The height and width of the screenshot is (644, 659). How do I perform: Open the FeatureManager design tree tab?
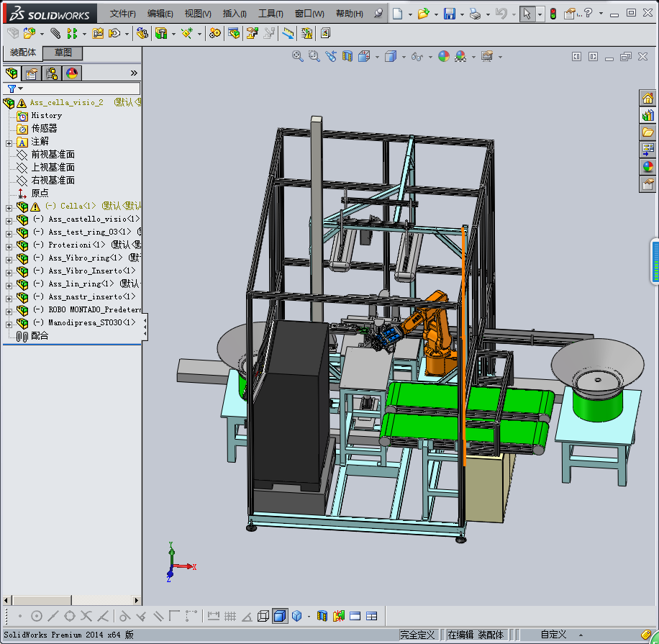(x=12, y=73)
